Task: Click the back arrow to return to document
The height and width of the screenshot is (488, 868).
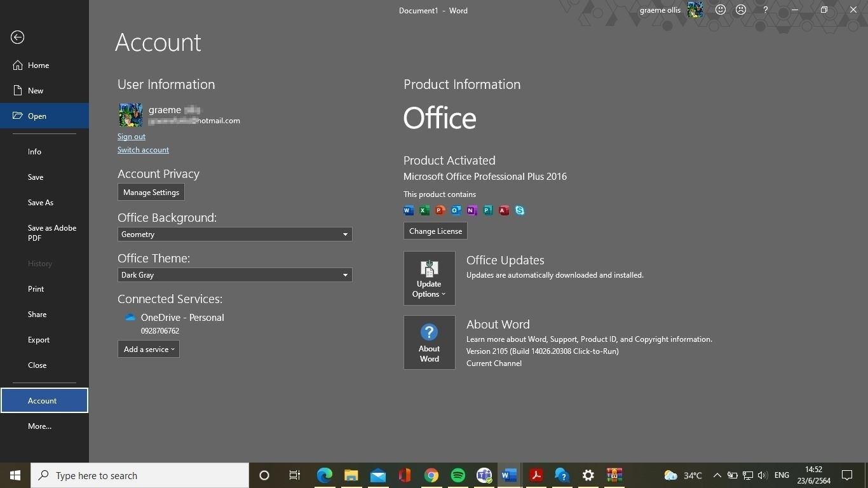Action: [x=18, y=37]
